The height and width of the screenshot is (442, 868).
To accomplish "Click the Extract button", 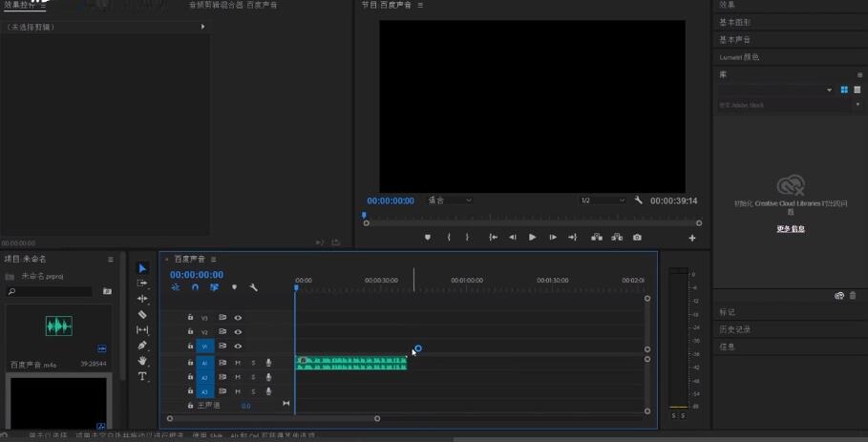I will (617, 238).
